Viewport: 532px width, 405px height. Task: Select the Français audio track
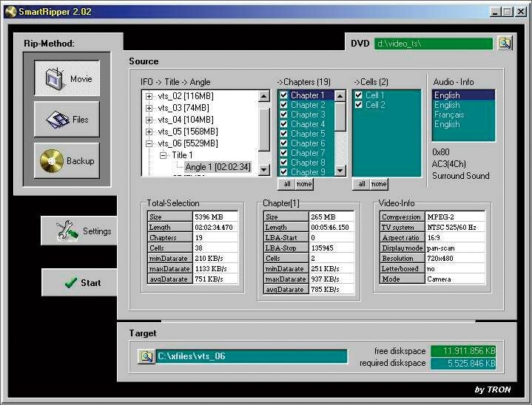pos(463,115)
